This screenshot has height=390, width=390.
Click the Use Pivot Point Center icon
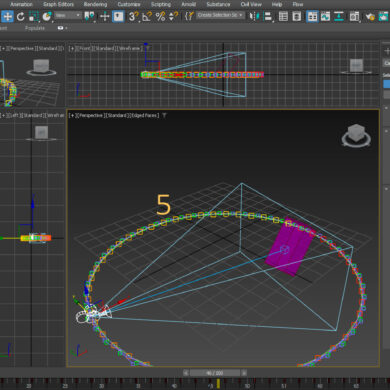click(x=89, y=16)
